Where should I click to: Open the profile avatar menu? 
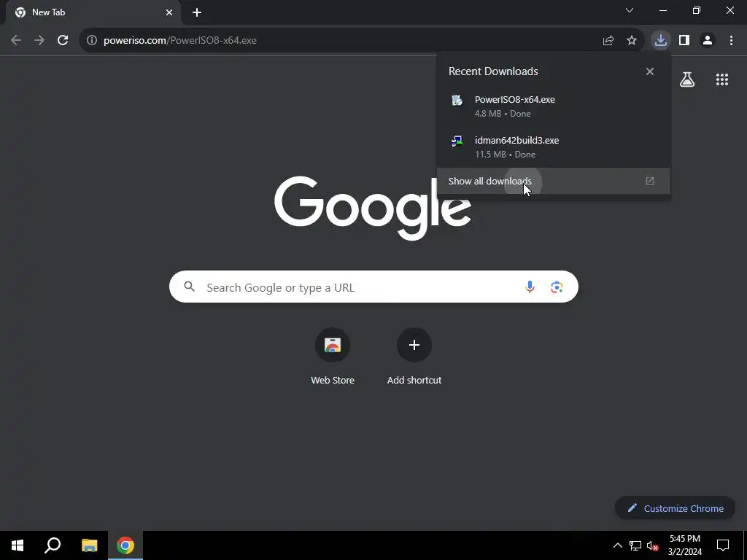tap(708, 41)
